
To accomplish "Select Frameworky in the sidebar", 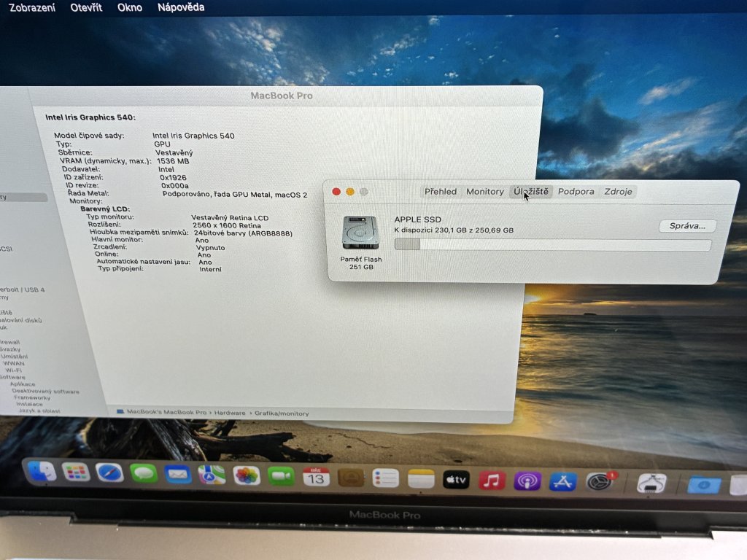I will coord(32,397).
